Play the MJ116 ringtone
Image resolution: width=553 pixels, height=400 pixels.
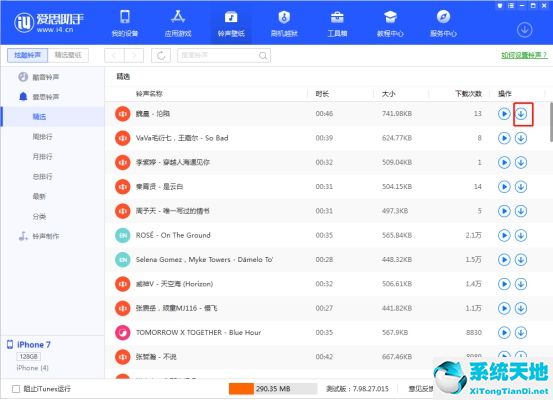(504, 308)
